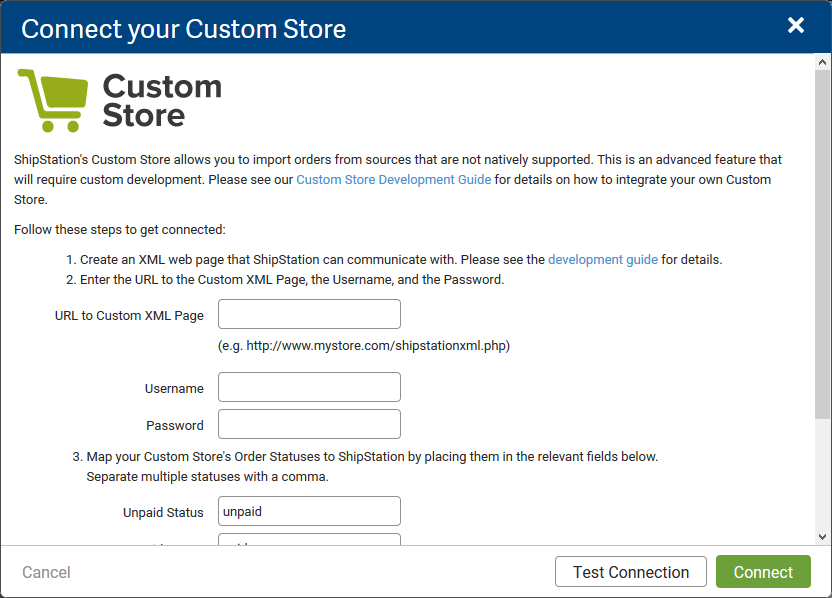Image resolution: width=832 pixels, height=598 pixels.
Task: Click inside the Password field
Action: click(x=309, y=424)
